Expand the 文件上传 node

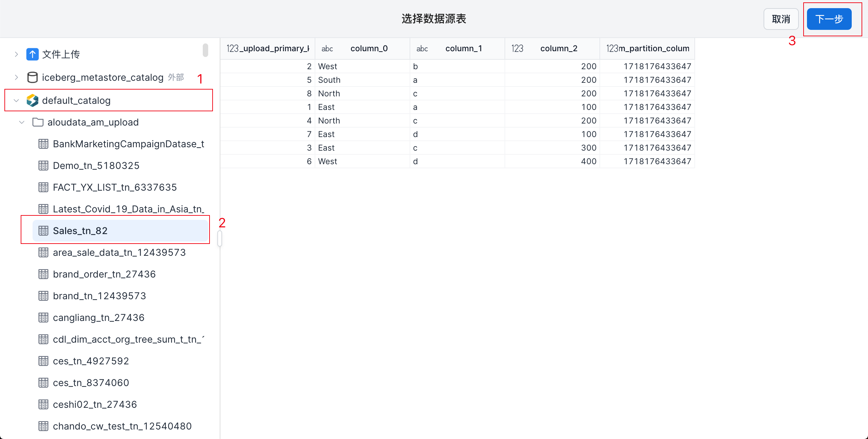click(x=16, y=54)
